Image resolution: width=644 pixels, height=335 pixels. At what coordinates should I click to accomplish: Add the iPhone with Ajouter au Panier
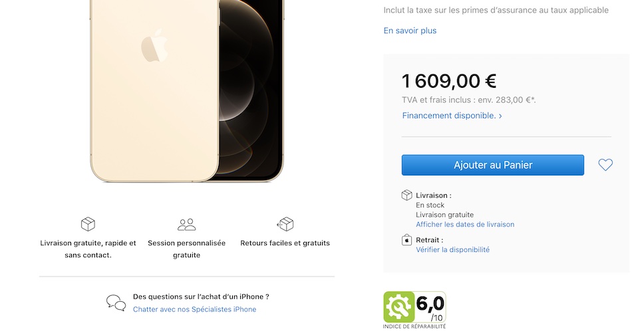click(x=493, y=165)
